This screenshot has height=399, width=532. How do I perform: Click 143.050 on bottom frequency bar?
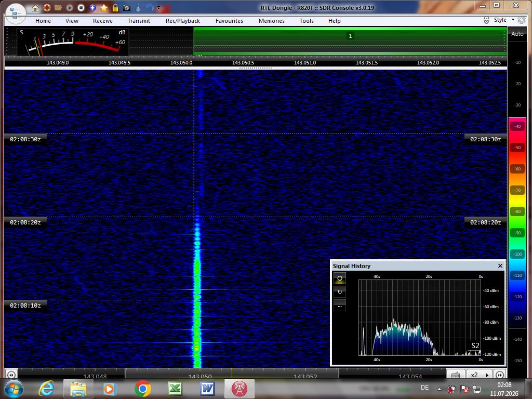[200, 376]
